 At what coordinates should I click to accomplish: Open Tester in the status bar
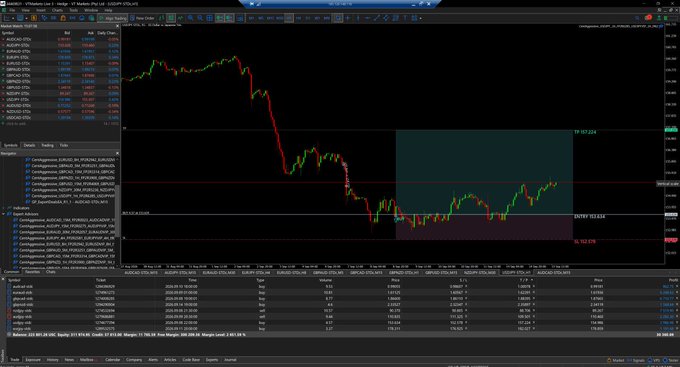click(670, 360)
